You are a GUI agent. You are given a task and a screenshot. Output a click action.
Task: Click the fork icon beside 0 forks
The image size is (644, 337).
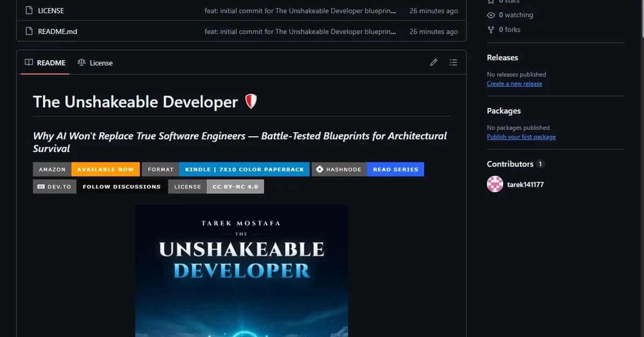coord(491,30)
